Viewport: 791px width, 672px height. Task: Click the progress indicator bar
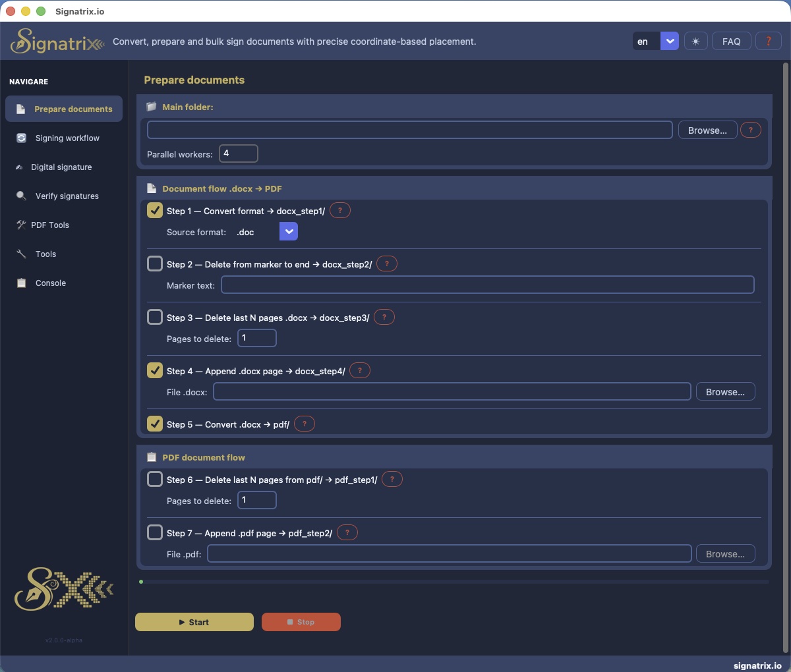(x=455, y=582)
